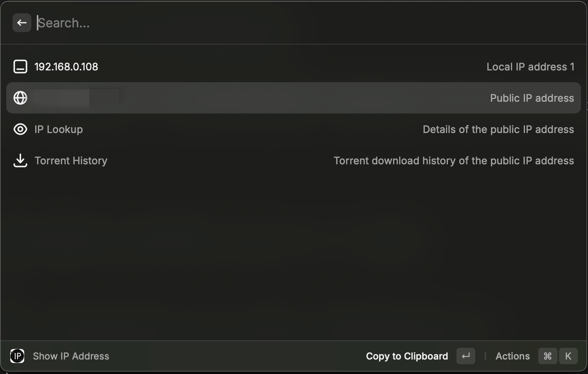Click the download icon for Torrent History
This screenshot has height=374, width=588.
[x=20, y=160]
